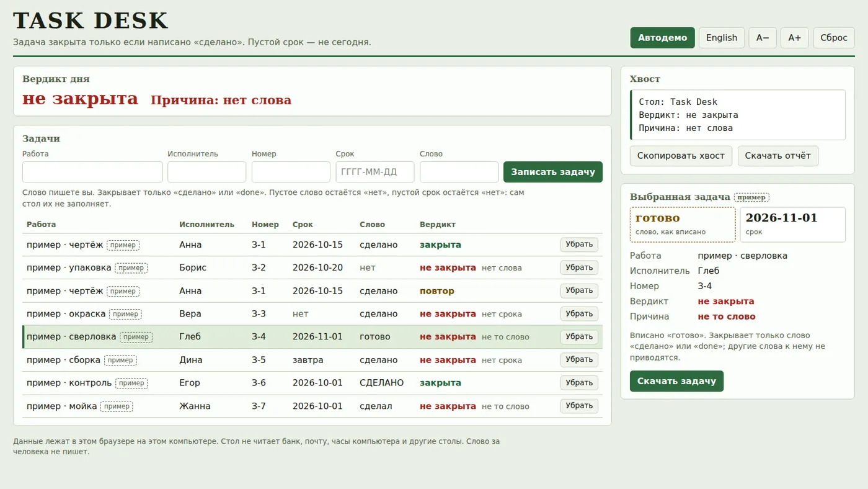Viewport: 868px width, 489px height.
Task: Click the task number 3-3
Action: (x=259, y=314)
